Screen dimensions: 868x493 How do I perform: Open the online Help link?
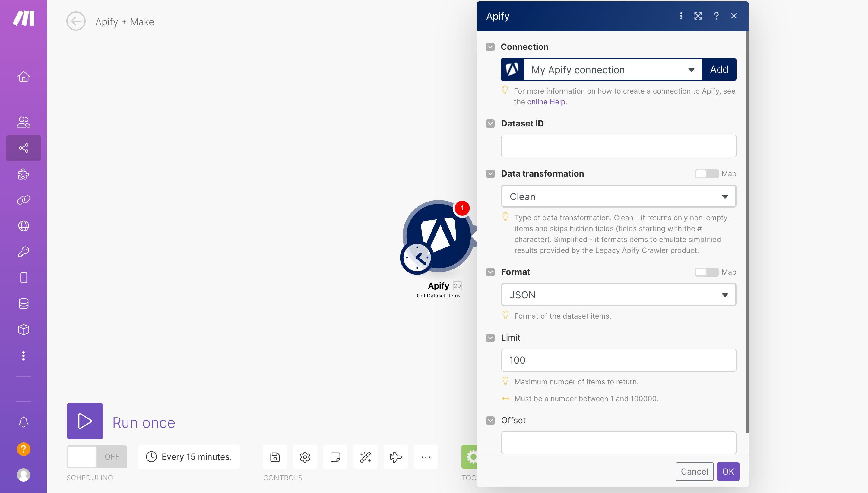tap(546, 102)
